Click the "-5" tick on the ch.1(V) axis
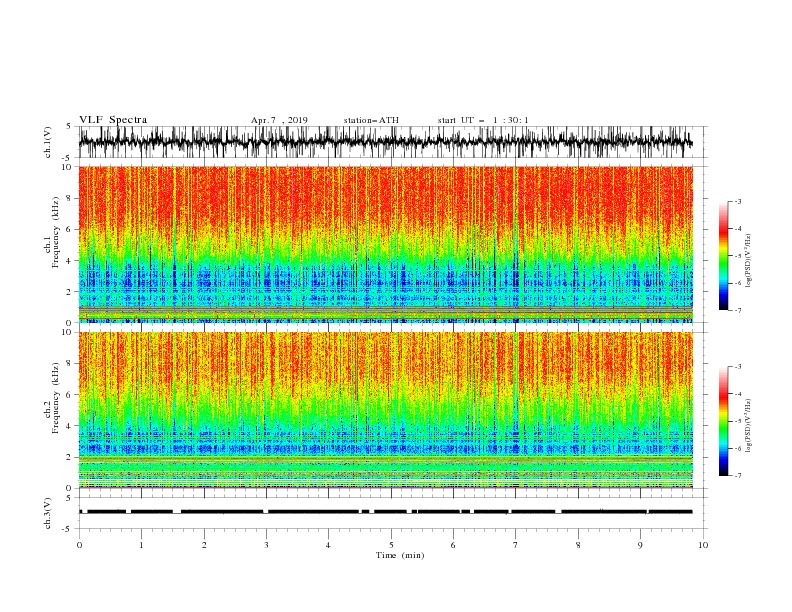The width and height of the screenshot is (792, 612). pos(68,158)
